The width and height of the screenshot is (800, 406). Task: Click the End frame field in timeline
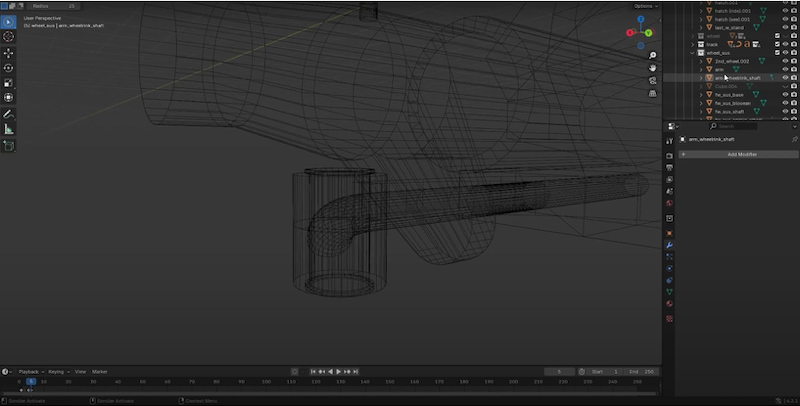[x=640, y=371]
